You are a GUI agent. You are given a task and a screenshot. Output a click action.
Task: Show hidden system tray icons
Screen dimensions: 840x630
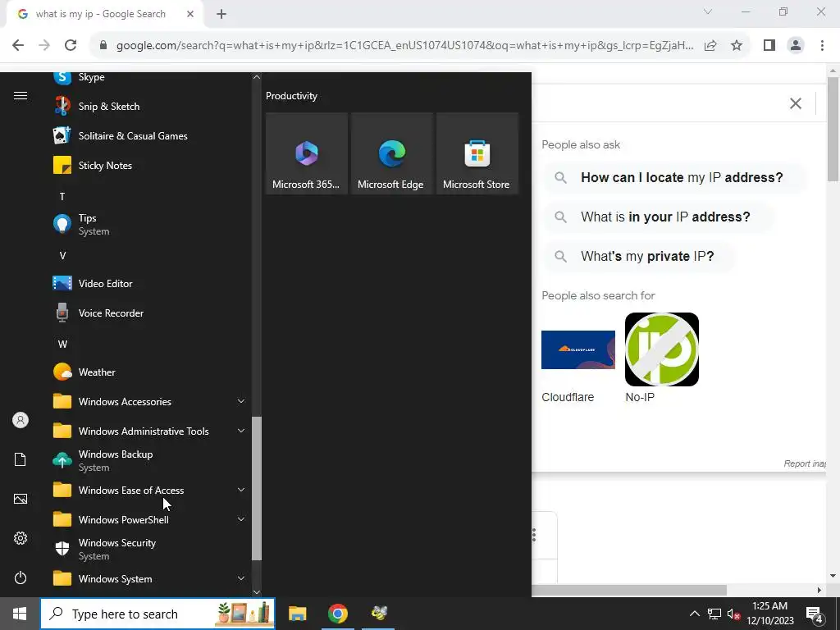tap(694, 614)
